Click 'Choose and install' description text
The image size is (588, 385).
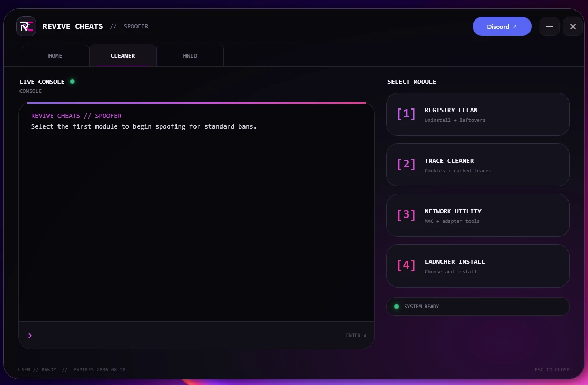click(x=450, y=272)
